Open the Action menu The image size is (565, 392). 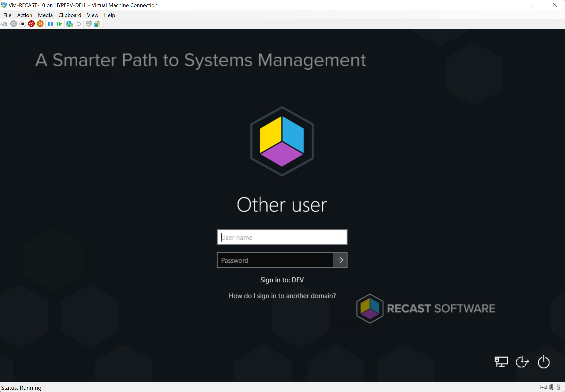pos(25,15)
